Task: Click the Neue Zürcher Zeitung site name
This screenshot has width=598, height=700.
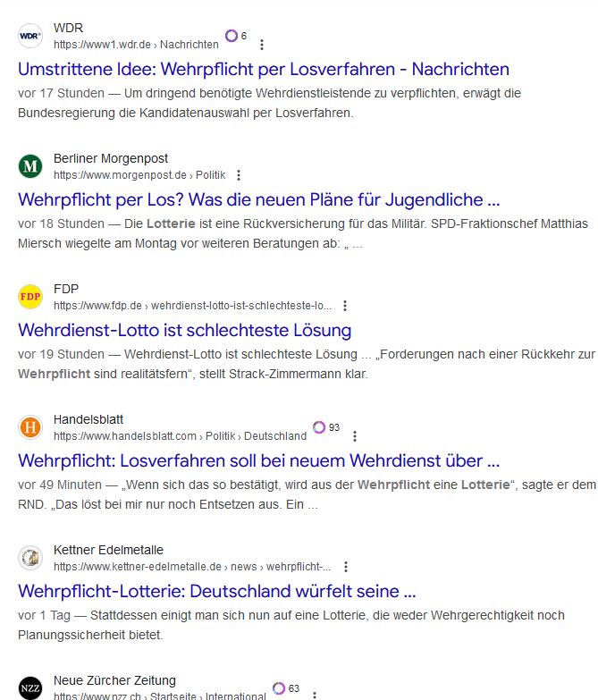Action: click(114, 680)
